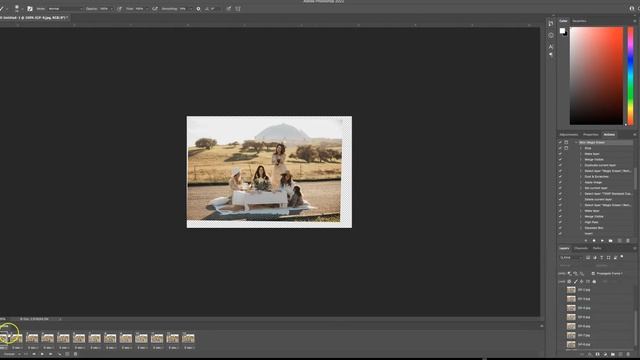Image resolution: width=640 pixels, height=360 pixels.
Task: Click the foreground color swatch
Action: point(562,31)
